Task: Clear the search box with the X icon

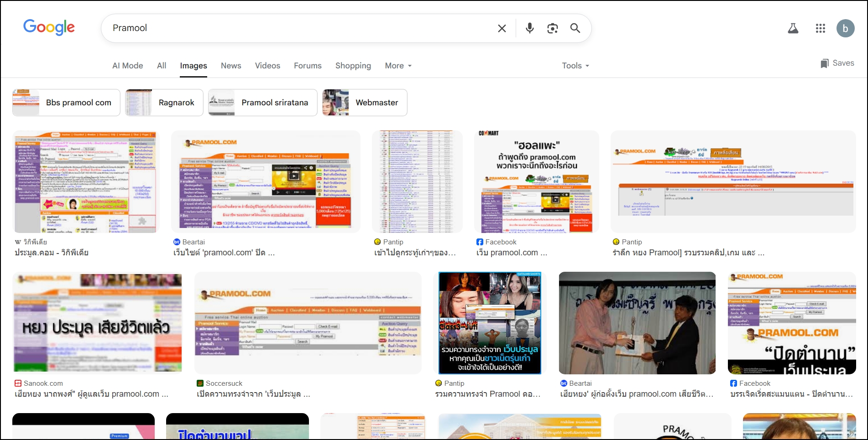Action: (502, 28)
